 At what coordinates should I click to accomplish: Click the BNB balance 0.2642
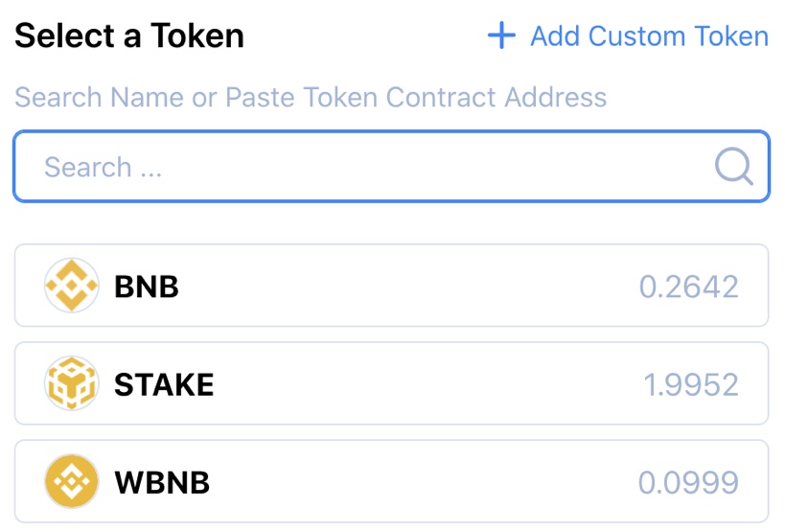(689, 287)
